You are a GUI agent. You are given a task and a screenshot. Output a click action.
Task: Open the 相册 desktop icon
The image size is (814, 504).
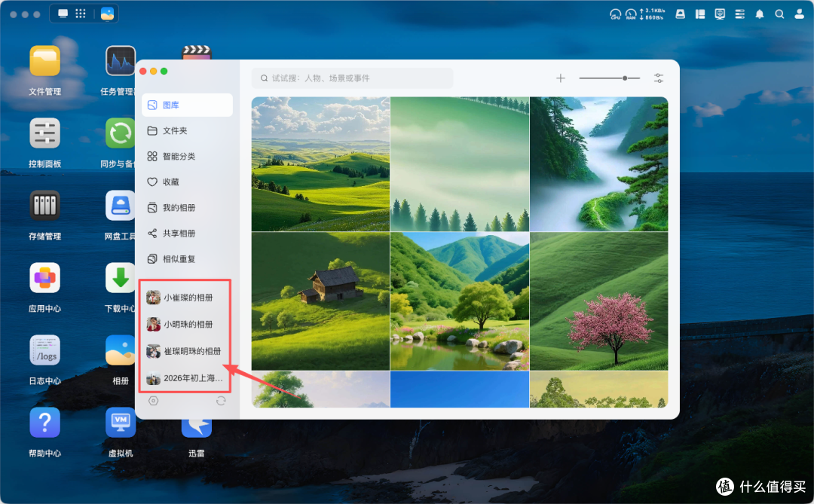[121, 350]
